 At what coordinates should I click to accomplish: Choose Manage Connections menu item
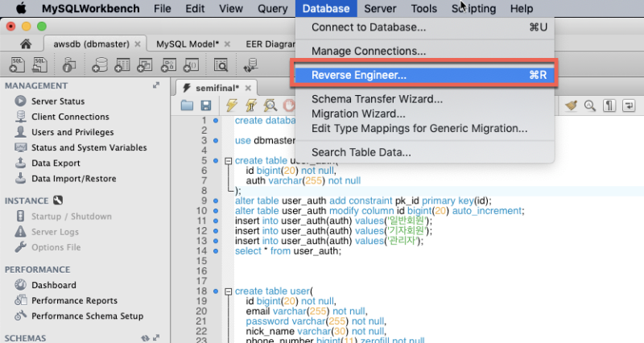[x=425, y=51]
